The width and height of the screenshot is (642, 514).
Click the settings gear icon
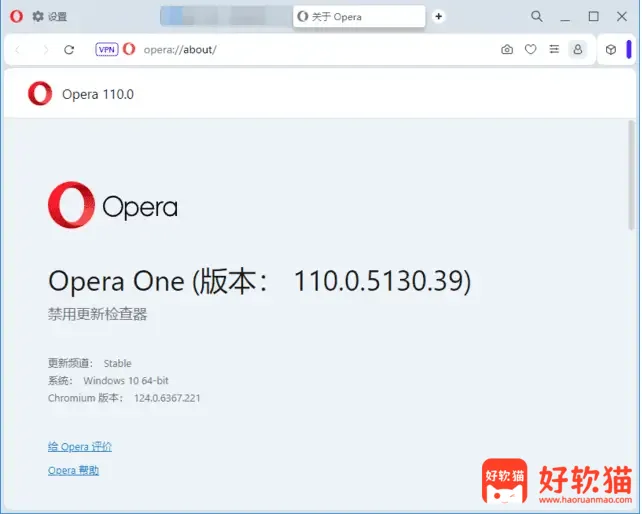pos(38,16)
